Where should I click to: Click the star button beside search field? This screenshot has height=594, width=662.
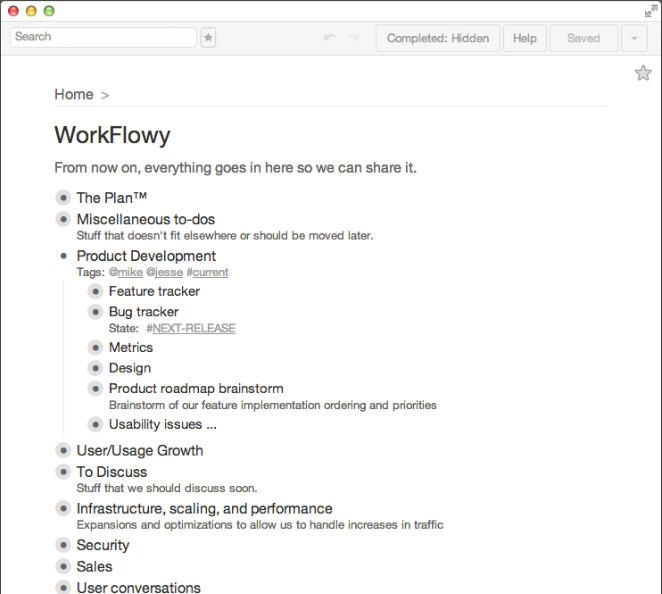point(208,38)
